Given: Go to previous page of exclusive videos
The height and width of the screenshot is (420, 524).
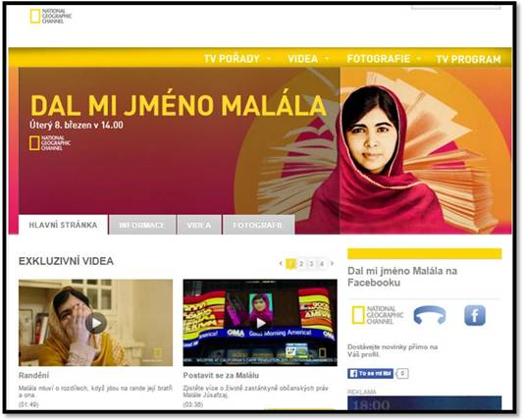Looking at the screenshot, I should tap(281, 263).
